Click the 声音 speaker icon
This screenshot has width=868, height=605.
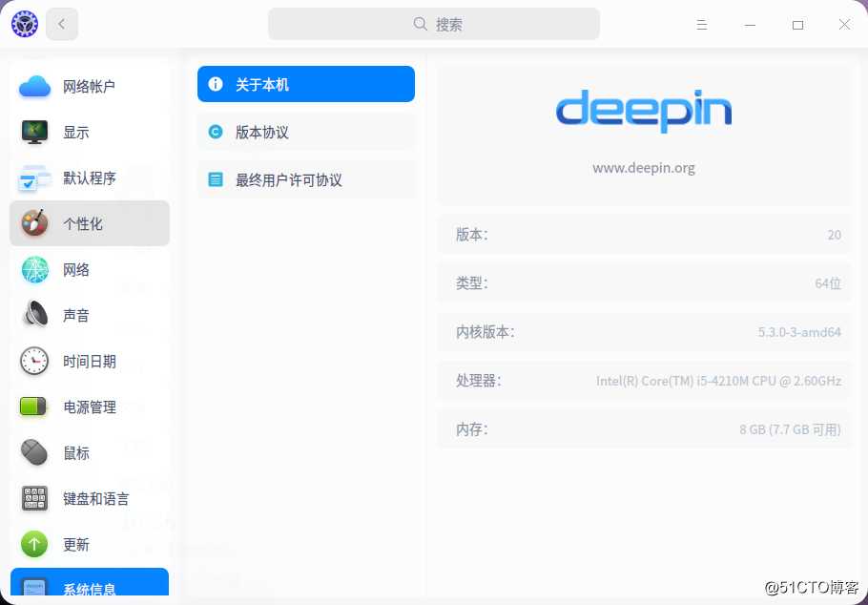point(34,315)
